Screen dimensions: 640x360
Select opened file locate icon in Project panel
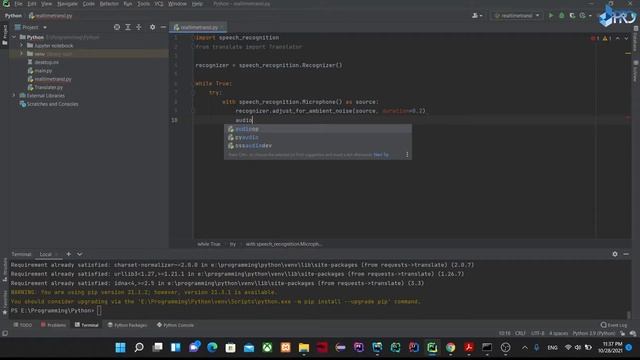117,27
